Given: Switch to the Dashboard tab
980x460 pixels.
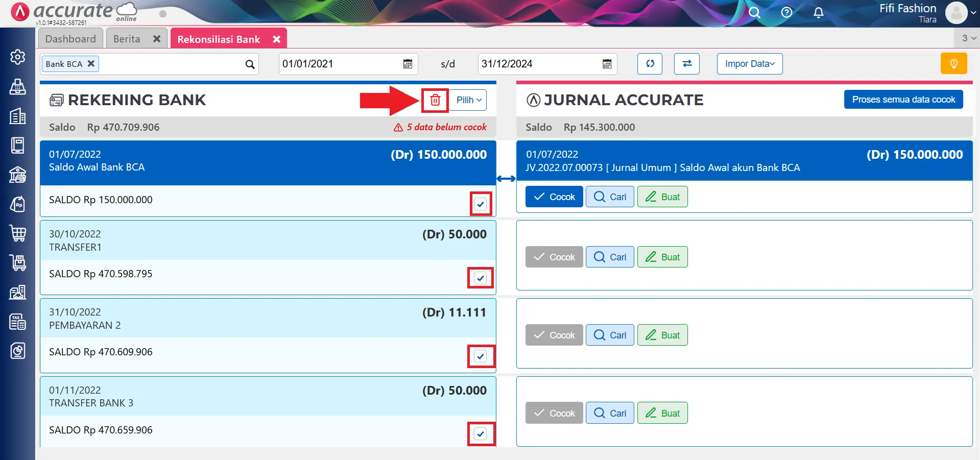Looking at the screenshot, I should tap(70, 39).
